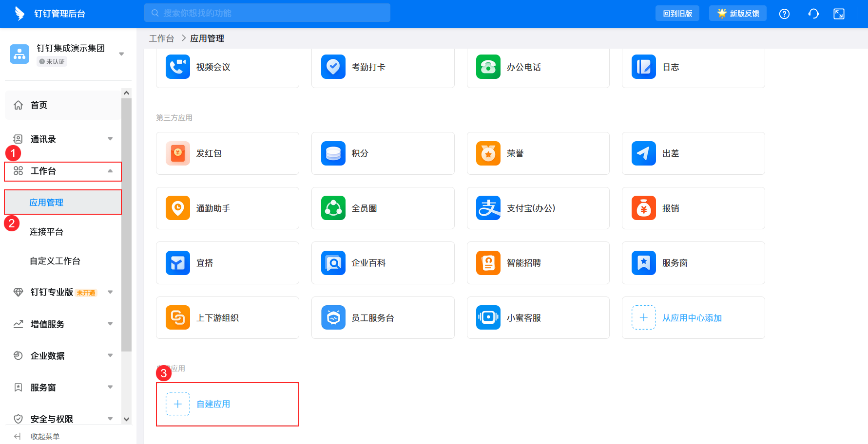The height and width of the screenshot is (444, 868).
Task: Open the 钉钉集成演示集团 organization dropdown
Action: [x=121, y=54]
